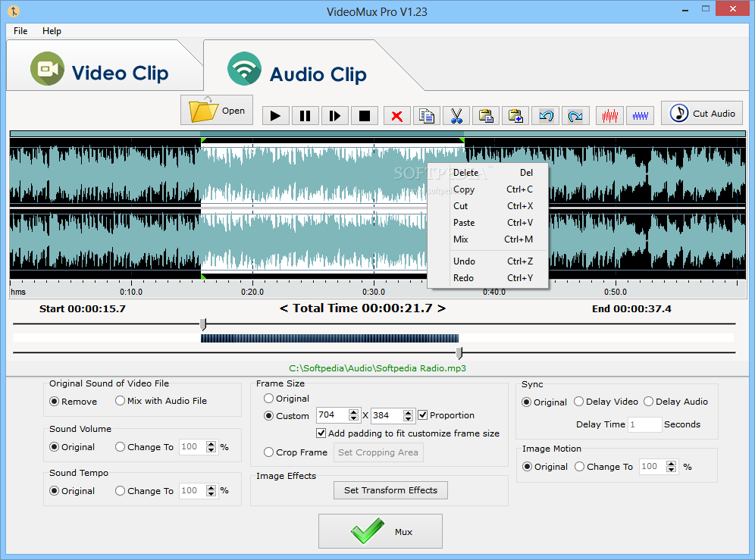The height and width of the screenshot is (560, 755).
Task: Decrease the frame width 704 value
Action: [354, 418]
